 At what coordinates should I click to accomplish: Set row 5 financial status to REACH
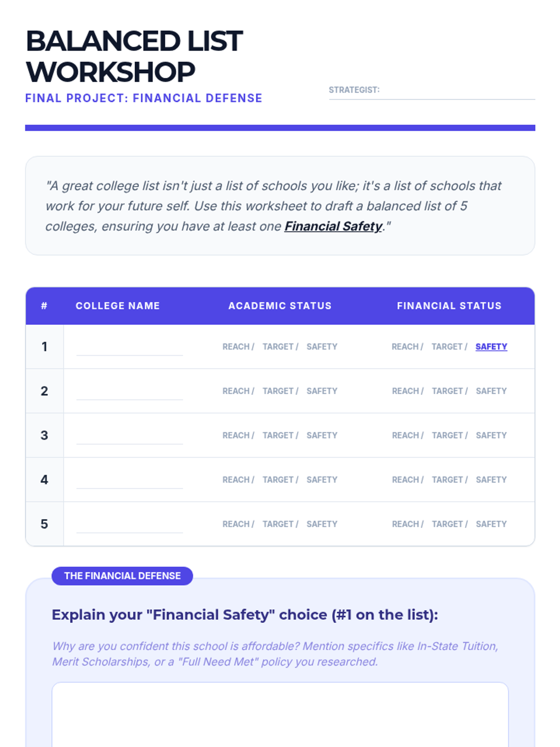point(406,524)
